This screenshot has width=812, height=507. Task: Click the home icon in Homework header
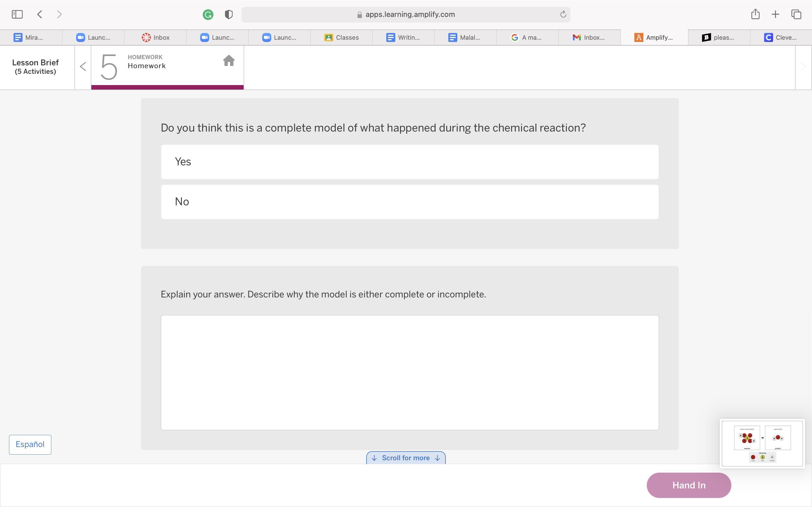228,61
